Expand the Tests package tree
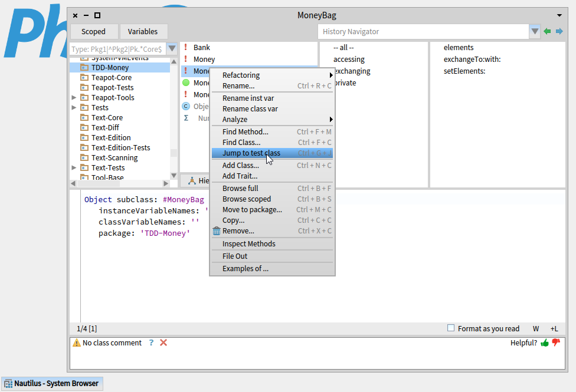Screen dimensions: 576x392 point(74,107)
